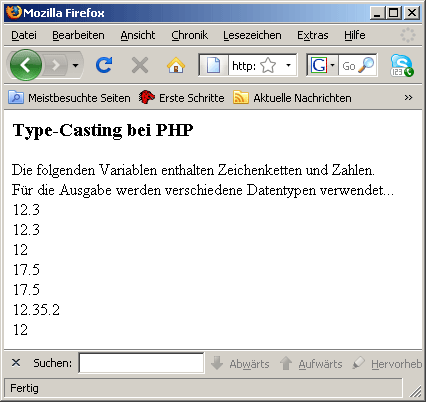Screen dimensions: 426x402
Task: Show more bookmarks with chevron
Action: tap(408, 98)
